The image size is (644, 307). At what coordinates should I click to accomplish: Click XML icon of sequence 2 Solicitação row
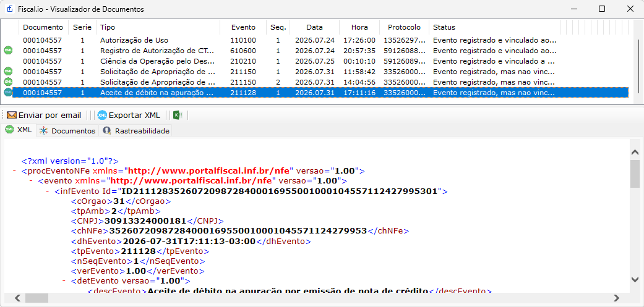point(8,82)
